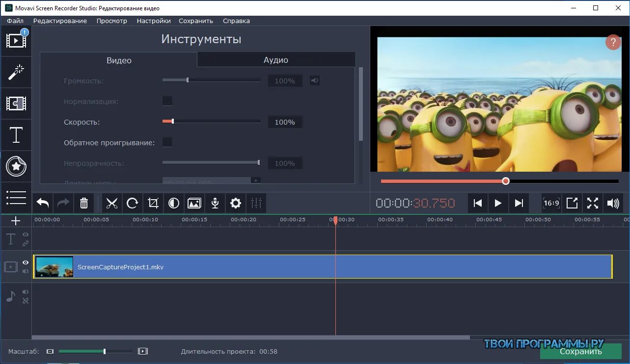Viewport: 630px width, 364px height.
Task: Click the preview seek bar handle
Action: [x=506, y=181]
